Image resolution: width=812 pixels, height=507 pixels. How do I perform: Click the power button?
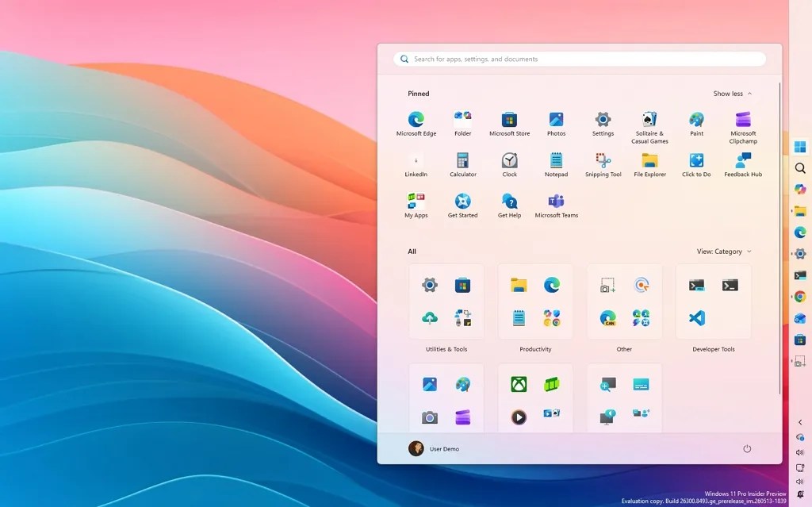click(x=747, y=448)
